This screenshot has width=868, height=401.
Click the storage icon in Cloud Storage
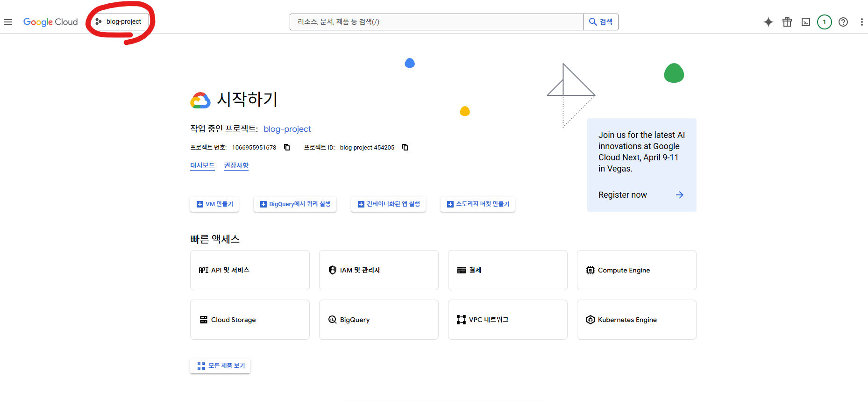click(204, 320)
